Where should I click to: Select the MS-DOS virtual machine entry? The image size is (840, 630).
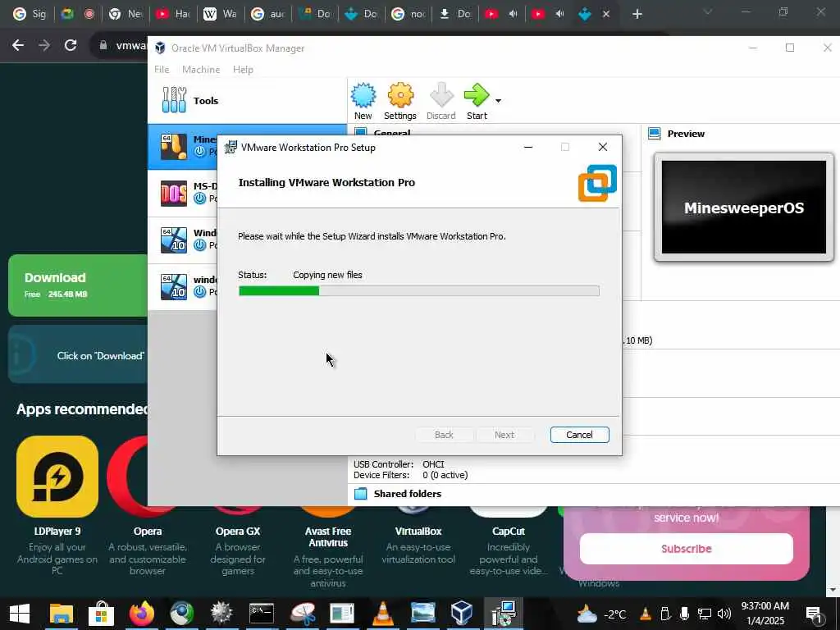(183, 194)
